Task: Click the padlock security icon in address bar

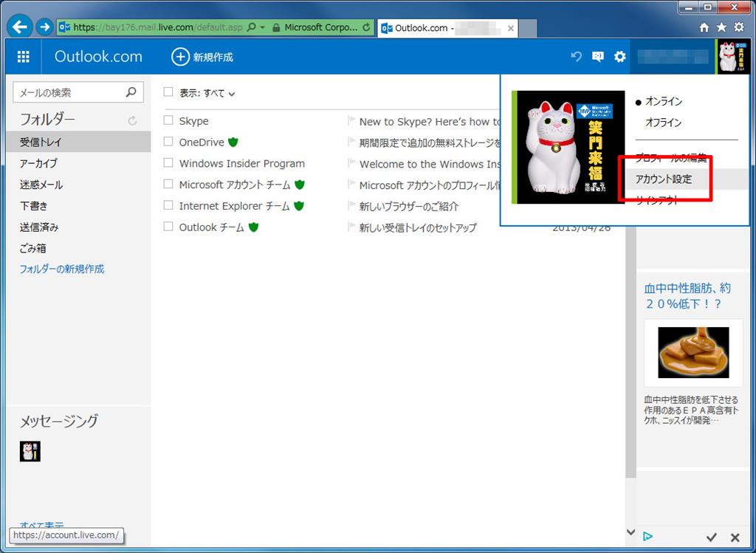Action: (x=276, y=27)
